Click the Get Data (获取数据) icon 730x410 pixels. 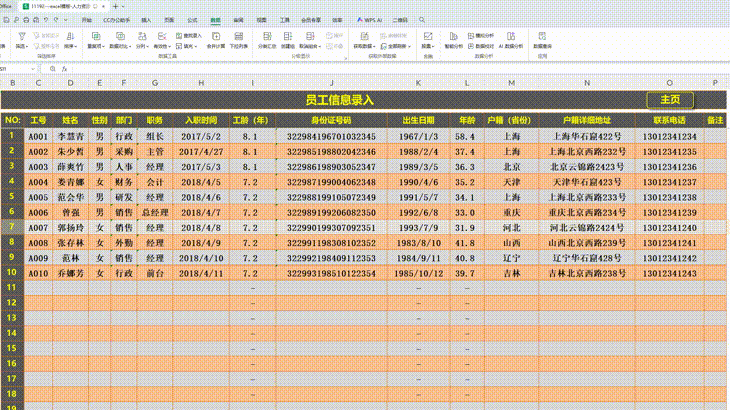(364, 36)
